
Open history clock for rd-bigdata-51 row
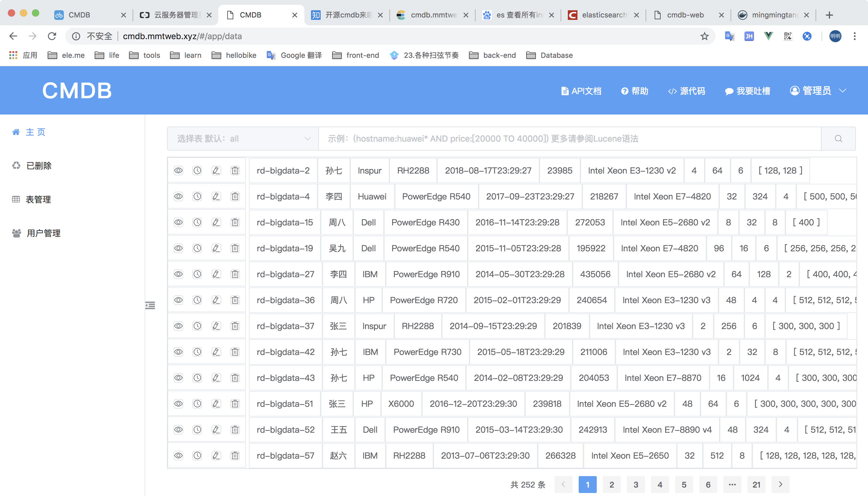click(x=197, y=404)
